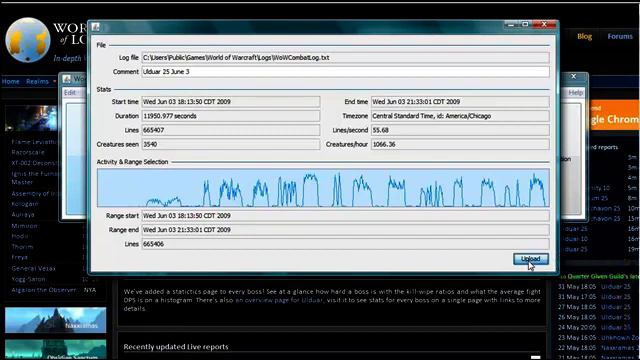Image resolution: width=640 pixels, height=360 pixels.
Task: Click the World of Logs globe logo
Action: click(x=28, y=40)
